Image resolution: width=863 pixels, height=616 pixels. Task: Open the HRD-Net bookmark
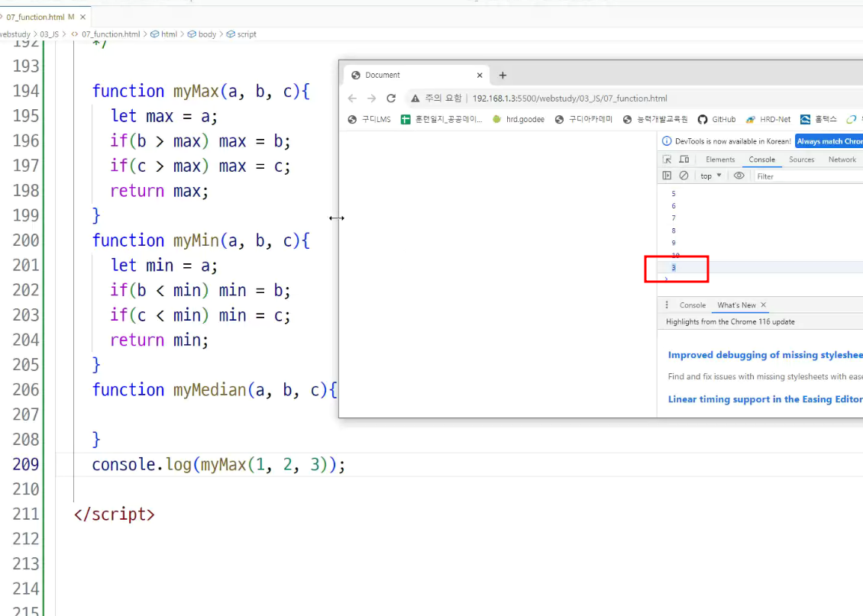coord(768,119)
